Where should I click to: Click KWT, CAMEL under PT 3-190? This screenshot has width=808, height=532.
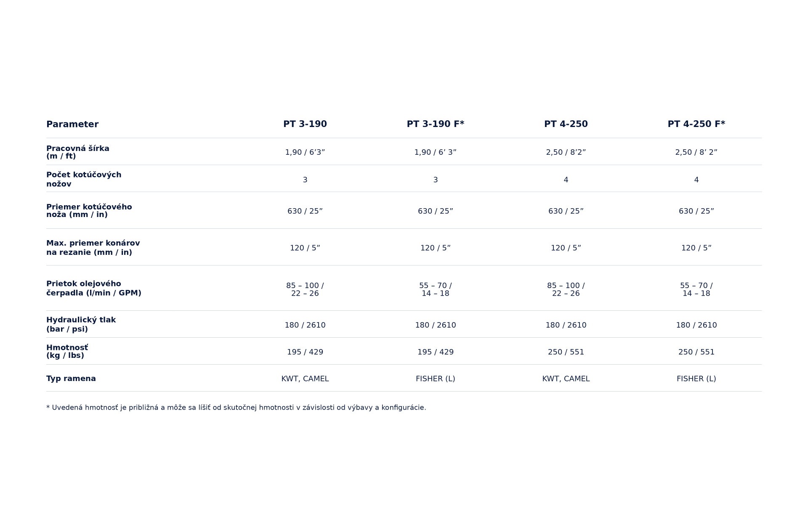[305, 378]
